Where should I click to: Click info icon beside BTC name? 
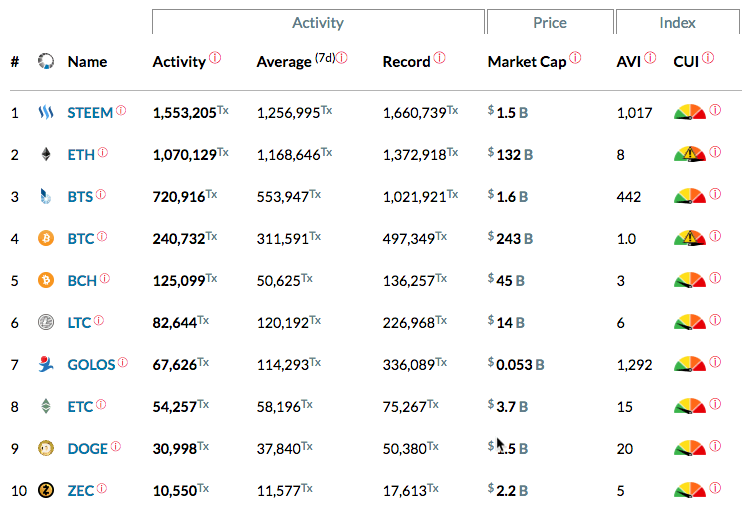point(102,237)
